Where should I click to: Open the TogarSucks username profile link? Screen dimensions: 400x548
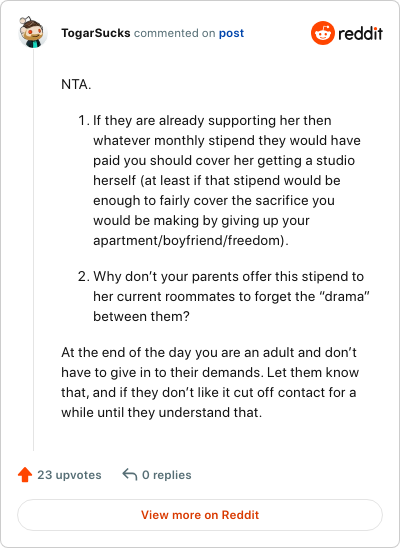[x=96, y=33]
